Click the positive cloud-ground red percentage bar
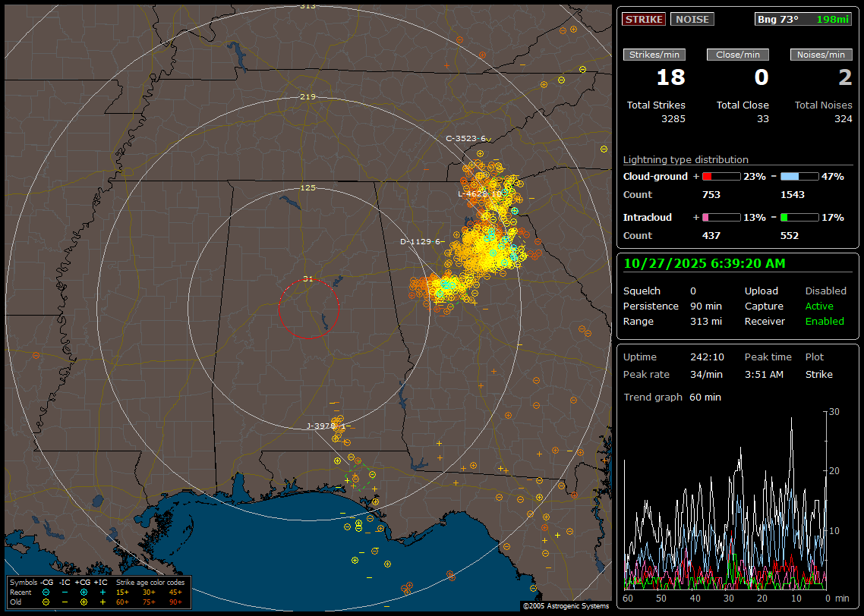 [x=721, y=176]
